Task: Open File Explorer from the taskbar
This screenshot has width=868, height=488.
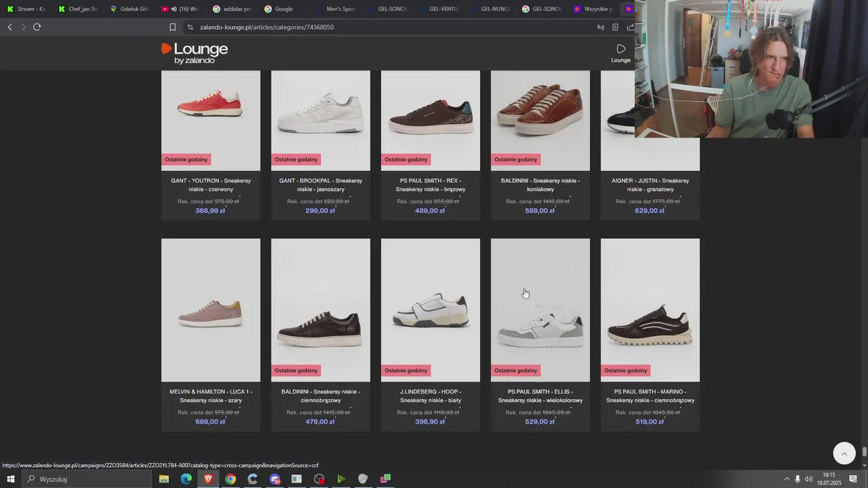Action: [x=164, y=479]
